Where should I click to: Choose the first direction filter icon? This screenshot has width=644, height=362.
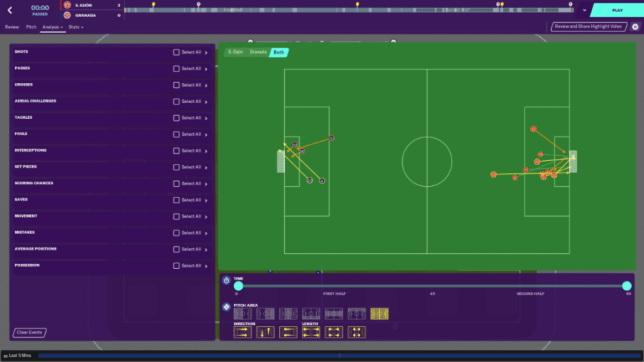tap(243, 332)
